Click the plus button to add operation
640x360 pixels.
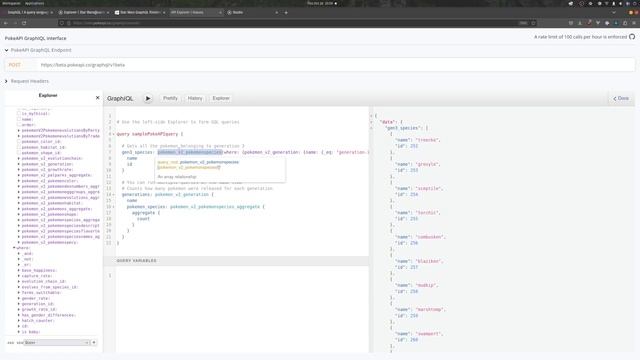pyautogui.click(x=94, y=342)
